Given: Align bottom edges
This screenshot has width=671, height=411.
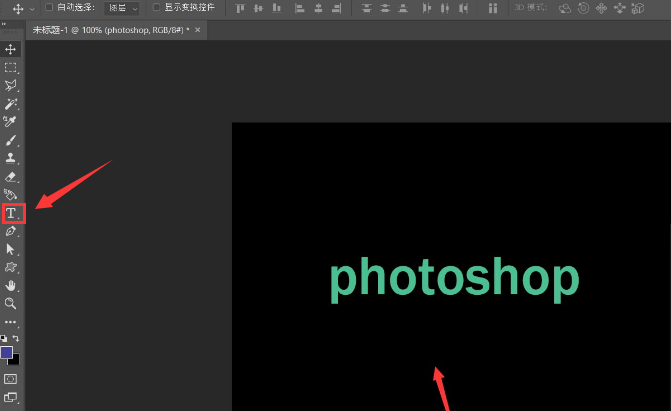Looking at the screenshot, I should tap(277, 8).
